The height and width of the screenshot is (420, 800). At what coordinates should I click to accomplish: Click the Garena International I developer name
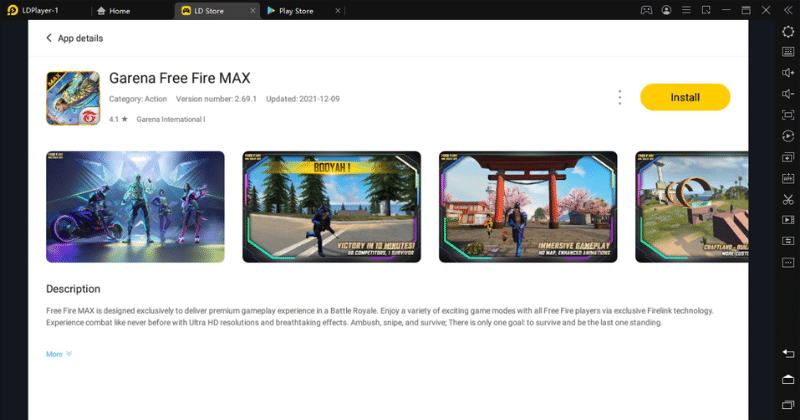pyautogui.click(x=171, y=119)
